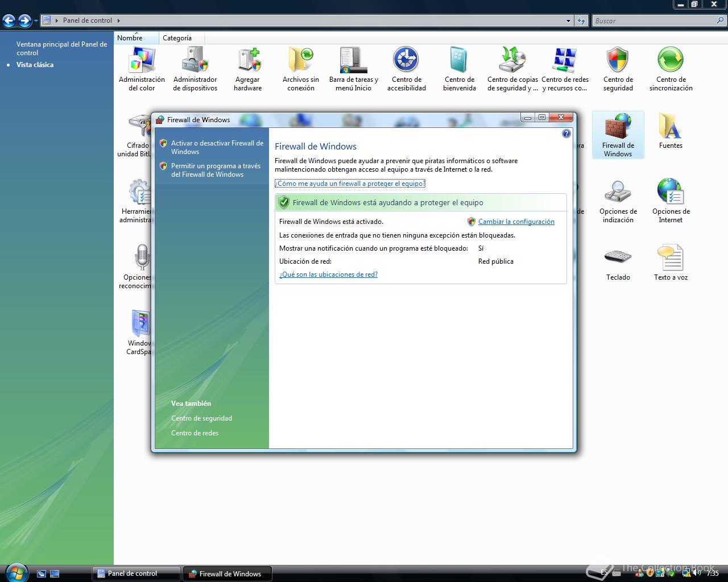Open ¿Cómo me ayuda un firewall link
The height and width of the screenshot is (582, 728).
[350, 184]
